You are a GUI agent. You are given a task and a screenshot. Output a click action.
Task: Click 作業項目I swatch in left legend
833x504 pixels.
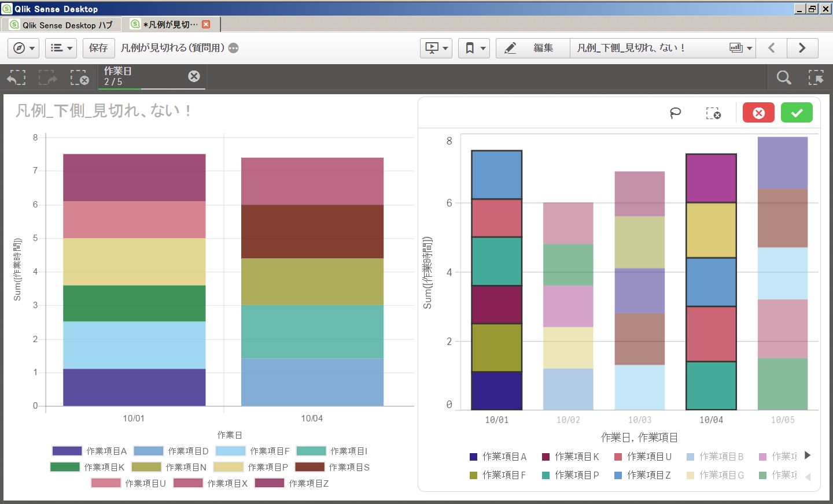[311, 451]
